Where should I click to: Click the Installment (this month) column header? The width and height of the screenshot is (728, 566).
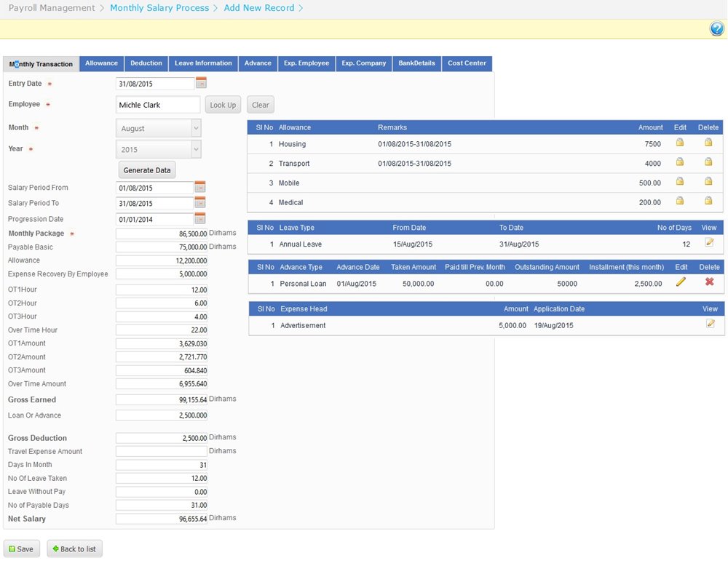pyautogui.click(x=626, y=267)
